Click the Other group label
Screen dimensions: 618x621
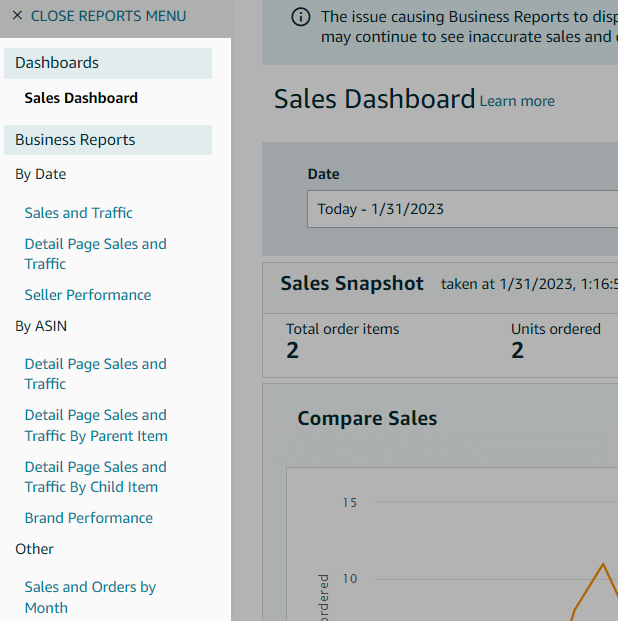(x=34, y=549)
